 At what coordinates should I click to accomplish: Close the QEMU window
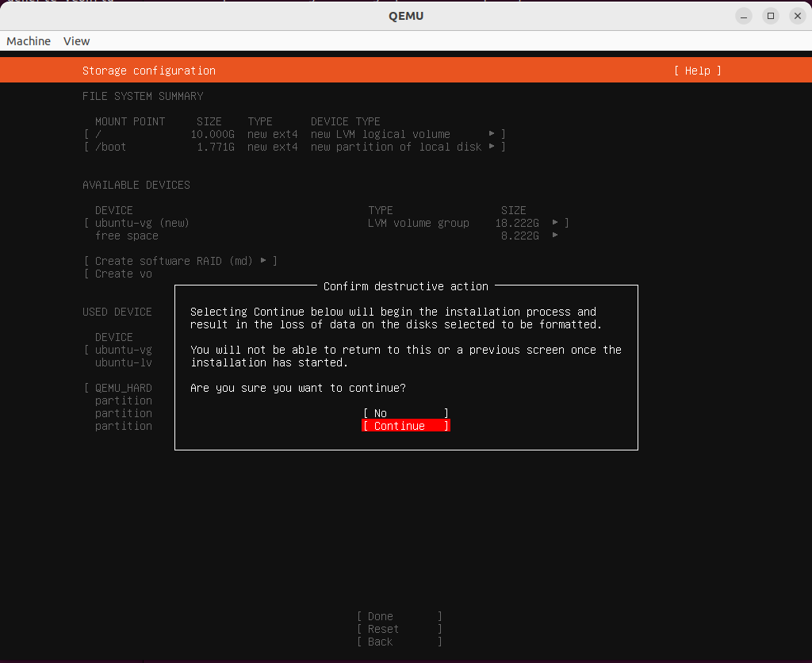tap(795, 16)
